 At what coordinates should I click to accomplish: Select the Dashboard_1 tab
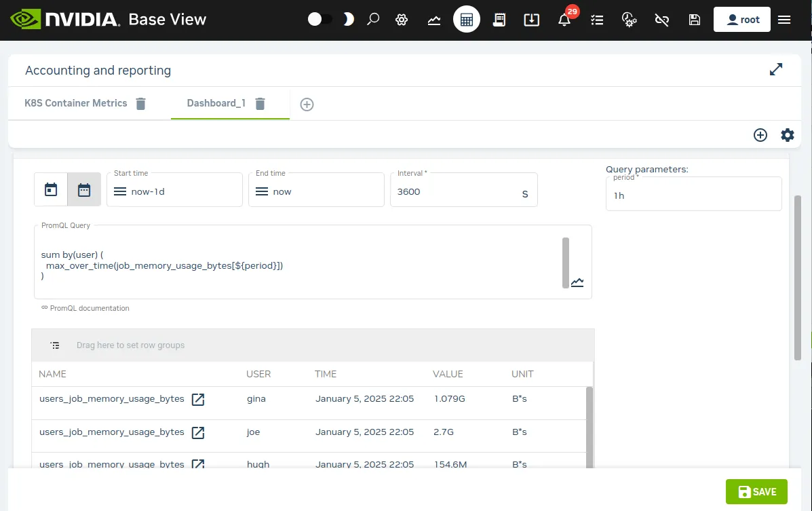[x=216, y=103]
